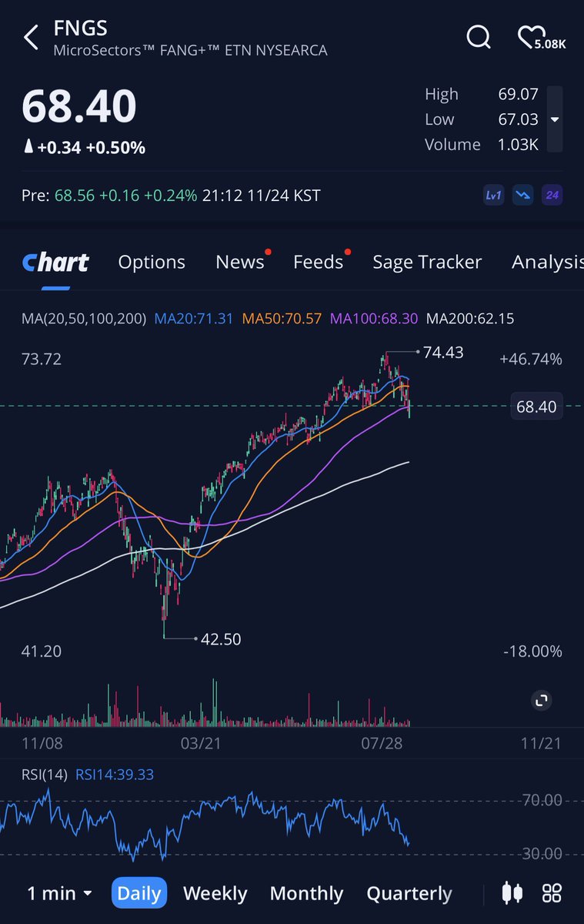Image resolution: width=584 pixels, height=924 pixels.
Task: Tap the +46.74% axis label
Action: [531, 359]
